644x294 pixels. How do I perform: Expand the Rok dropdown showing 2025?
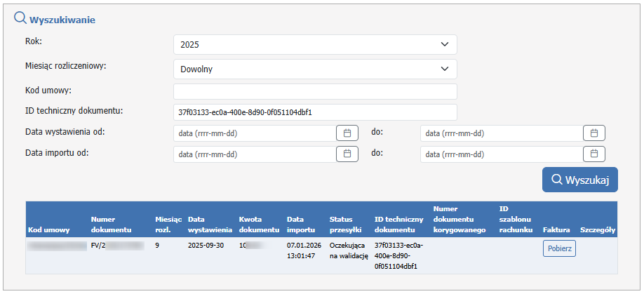click(315, 44)
